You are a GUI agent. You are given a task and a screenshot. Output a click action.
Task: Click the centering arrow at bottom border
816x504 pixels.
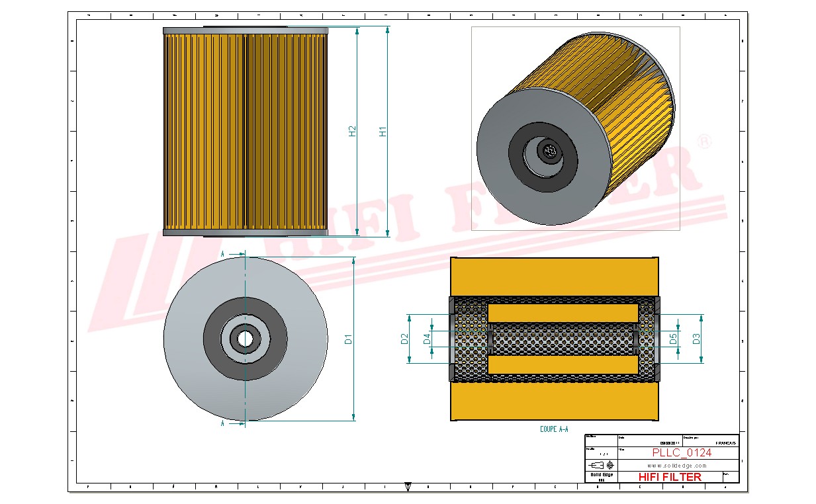point(408,486)
